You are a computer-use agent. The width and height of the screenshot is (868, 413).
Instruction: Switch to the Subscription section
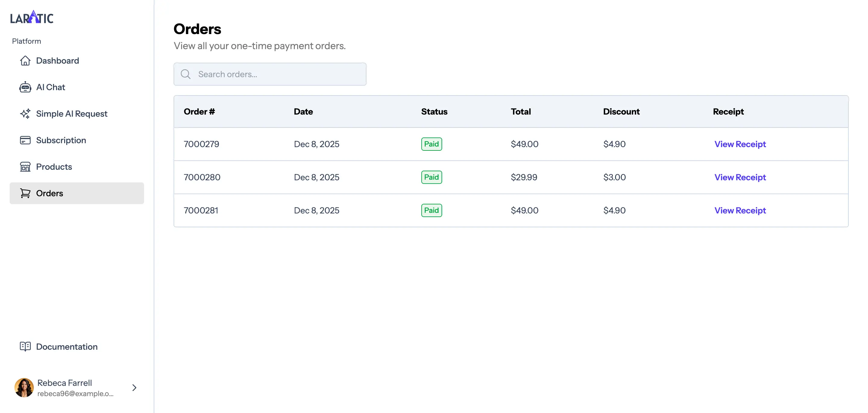click(61, 140)
